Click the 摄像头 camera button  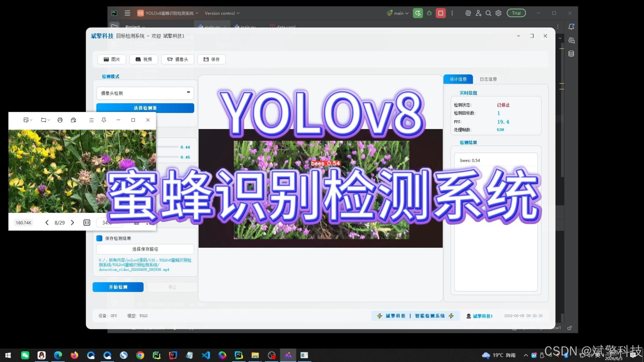tap(178, 59)
